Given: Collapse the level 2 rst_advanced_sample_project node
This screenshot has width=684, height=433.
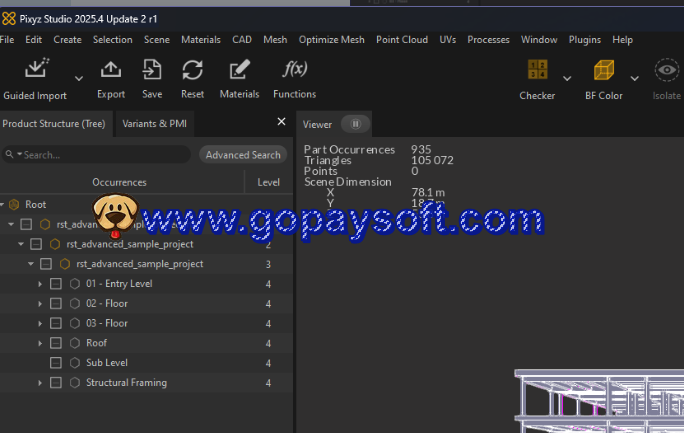Looking at the screenshot, I should 21,244.
